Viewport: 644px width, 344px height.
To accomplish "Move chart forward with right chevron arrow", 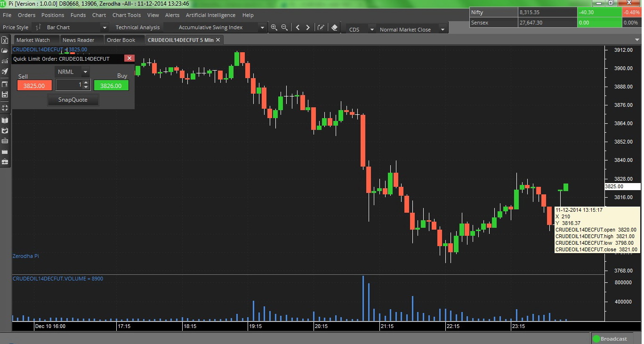I will pos(308,27).
